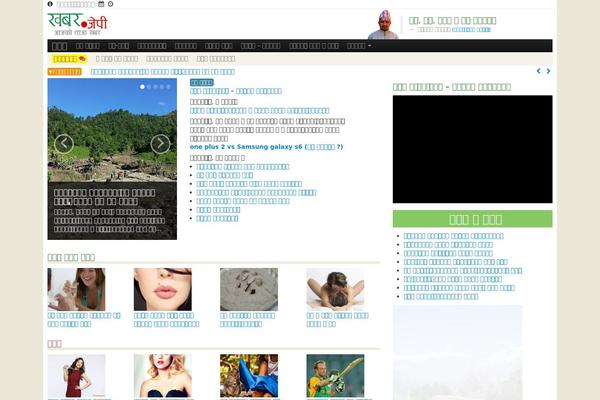
Task: Click the foggy landscape image in sidebar
Action: pos(458,353)
